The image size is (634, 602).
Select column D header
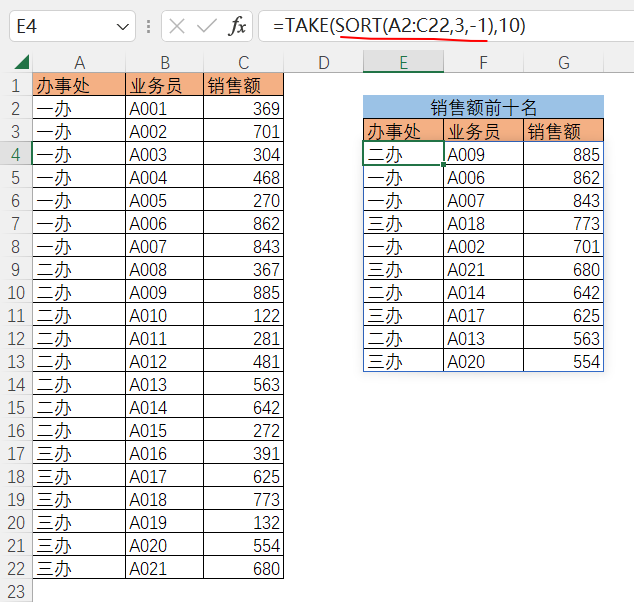tap(323, 63)
